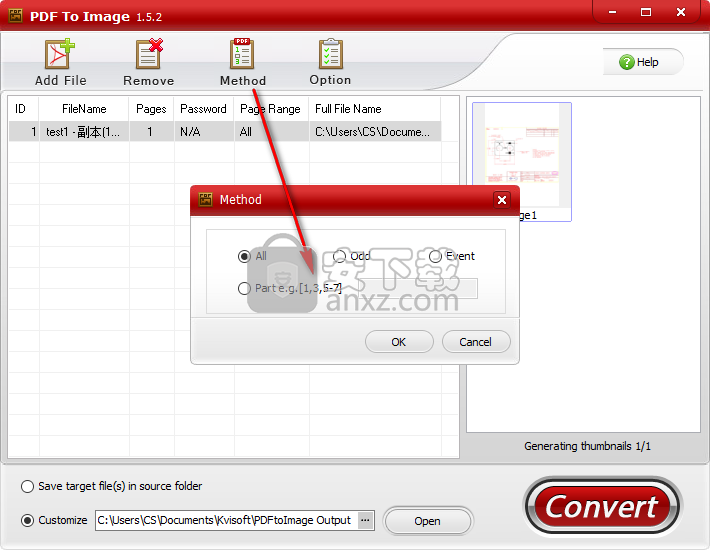The width and height of the screenshot is (710, 550).
Task: Confirm the Method dialog with OK
Action: (399, 342)
